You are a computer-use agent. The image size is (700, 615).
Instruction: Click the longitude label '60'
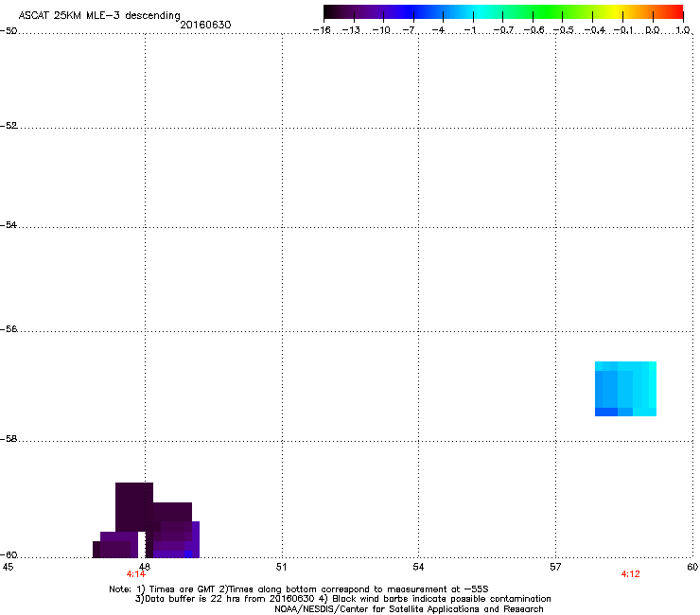point(692,567)
